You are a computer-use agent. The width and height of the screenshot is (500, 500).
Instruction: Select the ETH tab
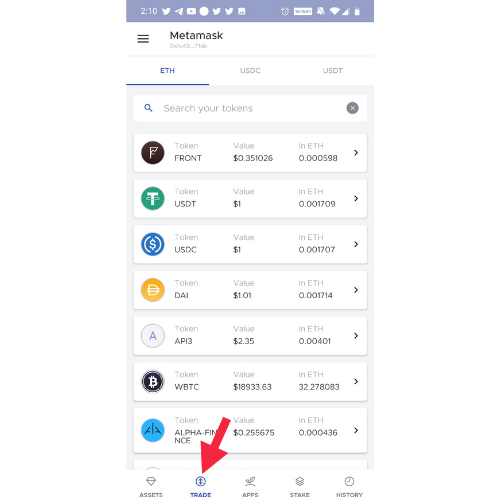pyautogui.click(x=167, y=71)
